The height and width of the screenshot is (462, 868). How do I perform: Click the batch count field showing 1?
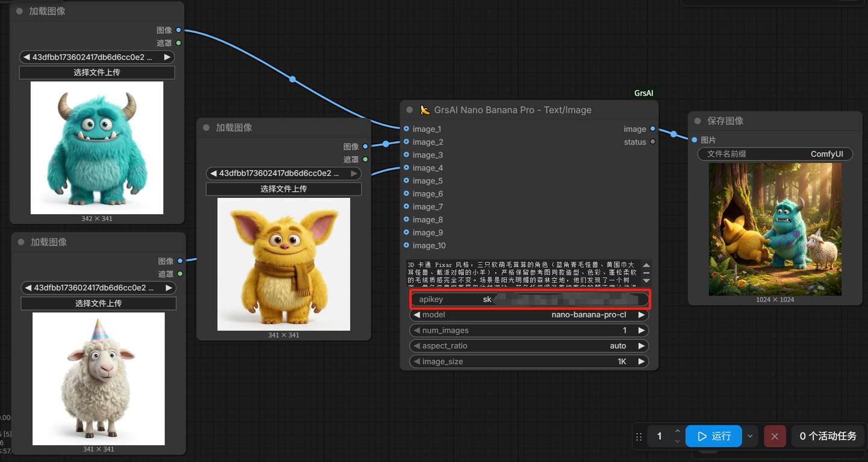659,436
